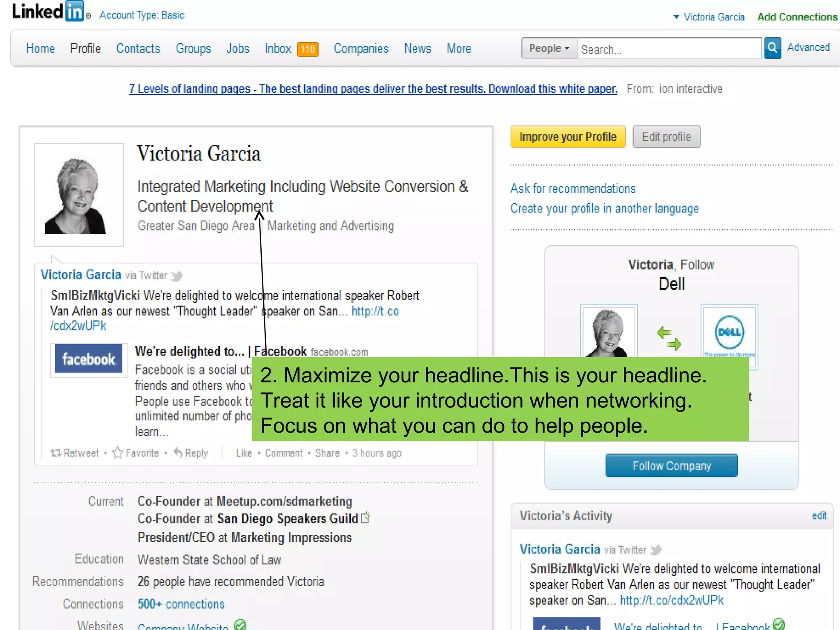Open the 500+ connections link
The width and height of the screenshot is (840, 630).
(181, 604)
